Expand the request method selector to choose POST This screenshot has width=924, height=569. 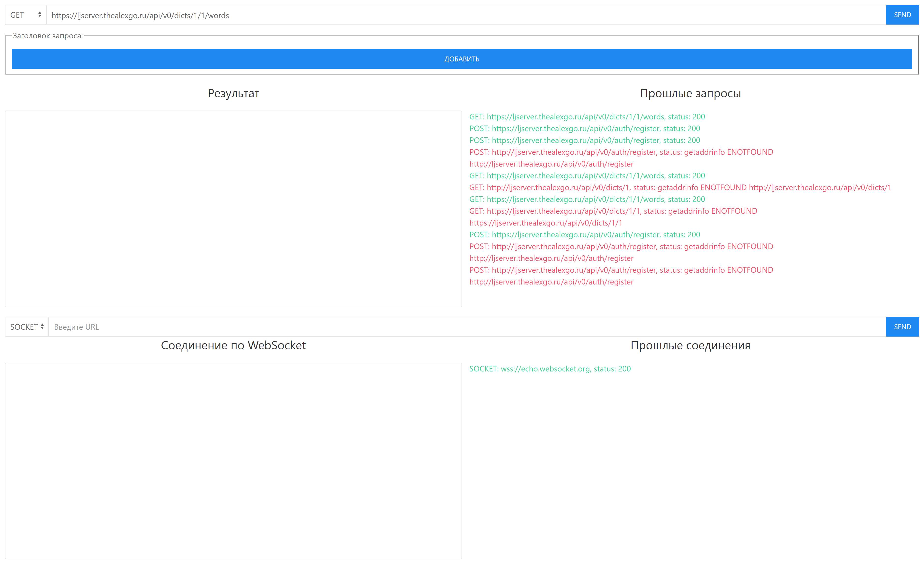(x=25, y=15)
